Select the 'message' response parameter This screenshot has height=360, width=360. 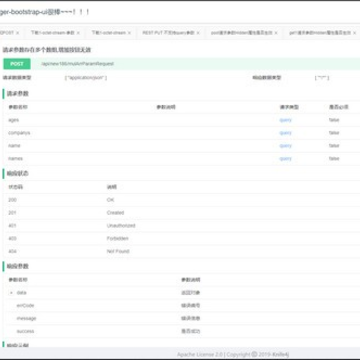coord(26,318)
